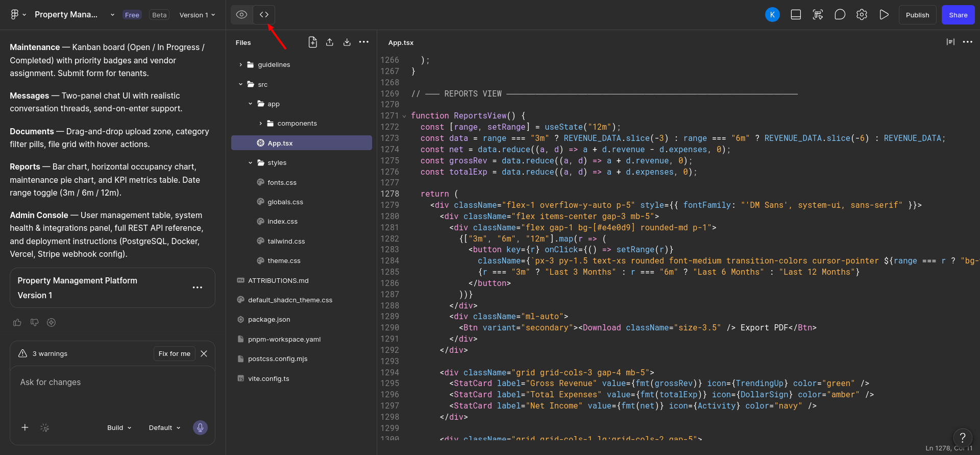Open the Build mode dropdown
The image size is (980, 455).
(119, 427)
